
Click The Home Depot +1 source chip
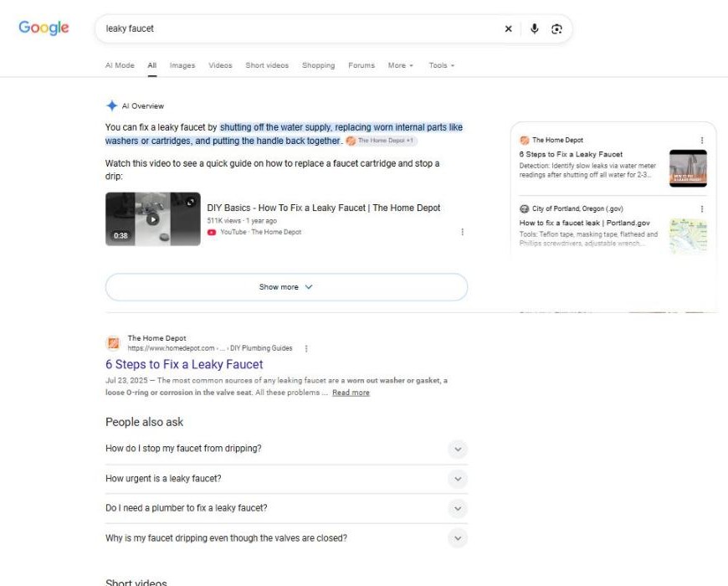[x=382, y=141]
